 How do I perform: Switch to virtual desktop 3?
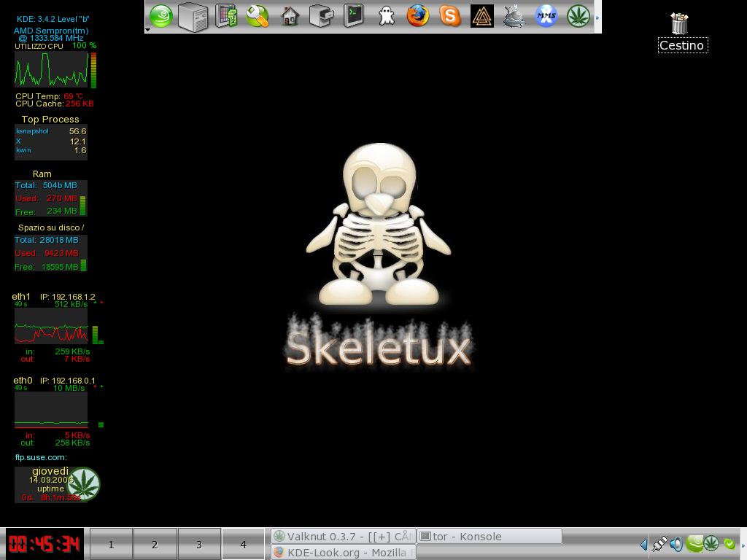click(199, 544)
